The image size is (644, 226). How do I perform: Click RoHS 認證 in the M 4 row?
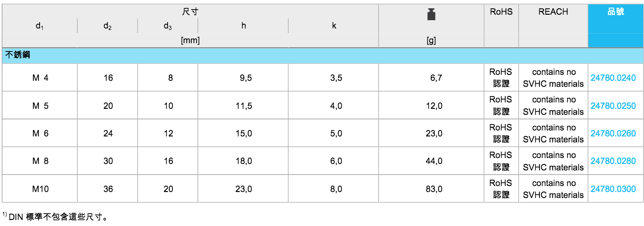click(x=501, y=78)
